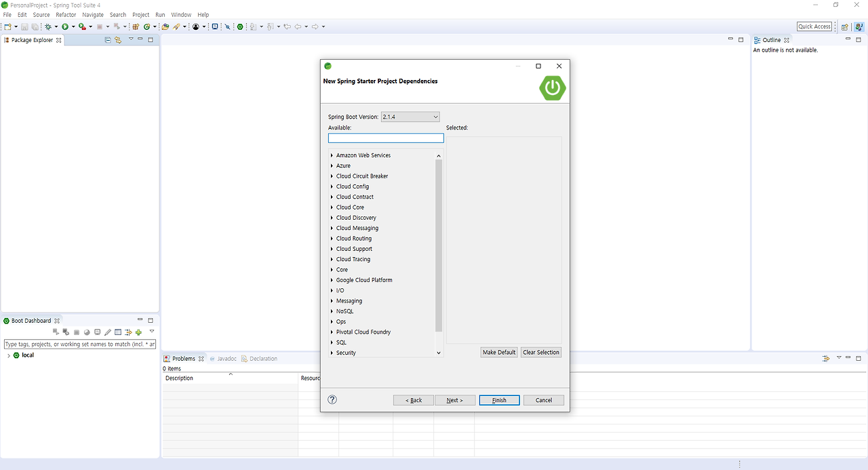This screenshot has height=470, width=868.
Task: Click the Open Terminal monitor toolbar icon
Action: coord(215,26)
